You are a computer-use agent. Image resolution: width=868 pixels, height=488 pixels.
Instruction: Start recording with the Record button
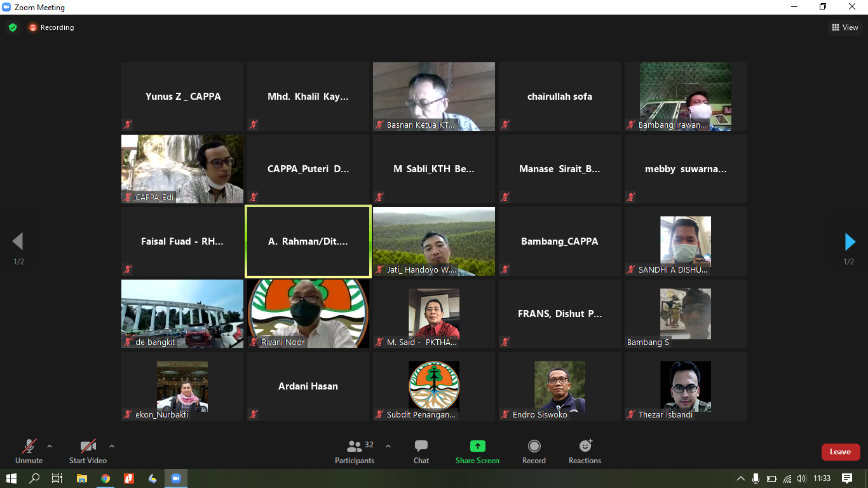pyautogui.click(x=534, y=452)
